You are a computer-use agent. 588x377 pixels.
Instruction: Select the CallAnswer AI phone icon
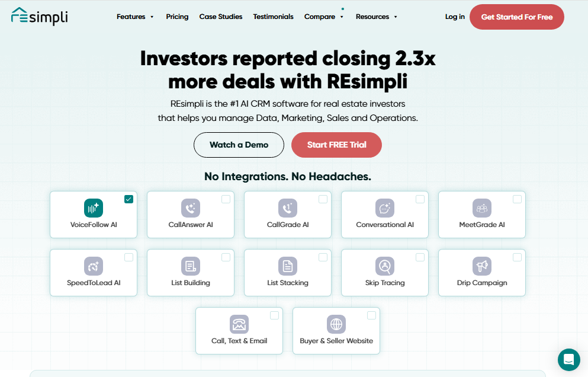[x=190, y=207]
